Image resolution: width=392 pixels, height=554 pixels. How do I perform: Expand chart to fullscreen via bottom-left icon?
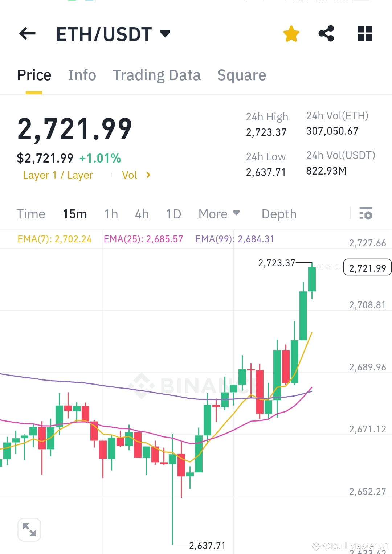(29, 529)
